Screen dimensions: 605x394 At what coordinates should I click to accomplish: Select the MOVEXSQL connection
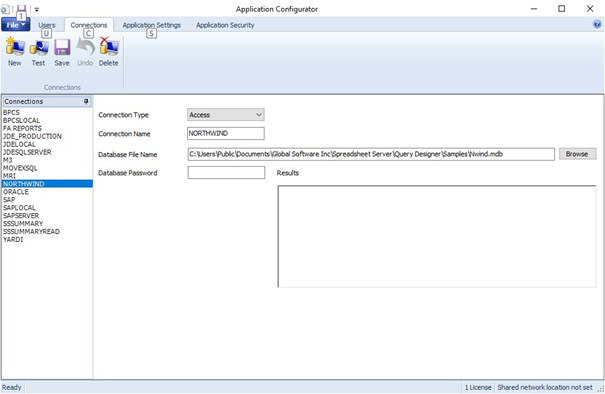click(x=47, y=168)
